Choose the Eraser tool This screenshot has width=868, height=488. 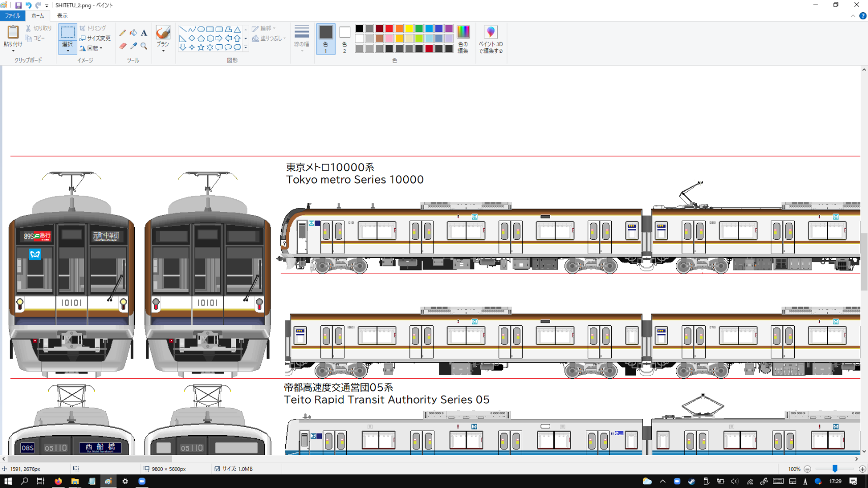pos(123,46)
